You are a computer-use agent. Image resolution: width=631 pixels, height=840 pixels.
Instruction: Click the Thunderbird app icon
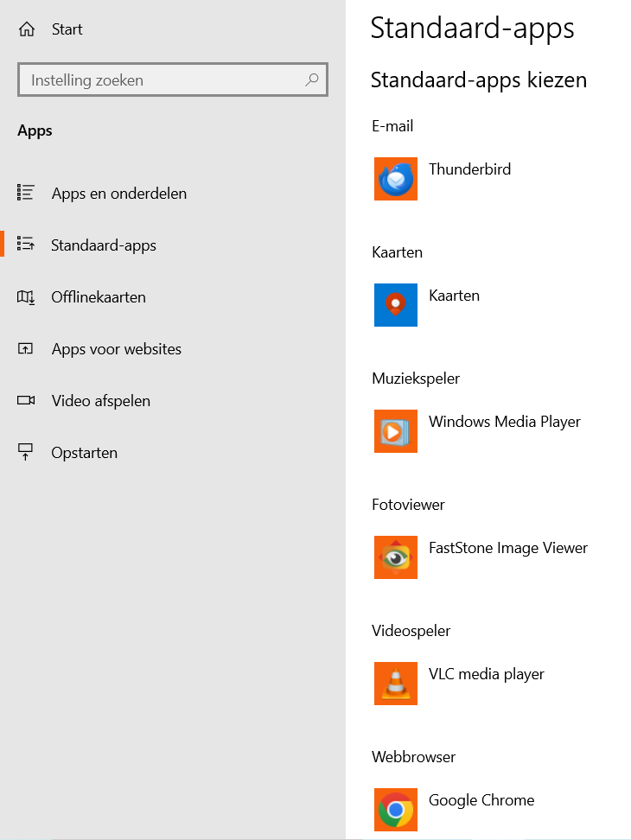tap(396, 179)
